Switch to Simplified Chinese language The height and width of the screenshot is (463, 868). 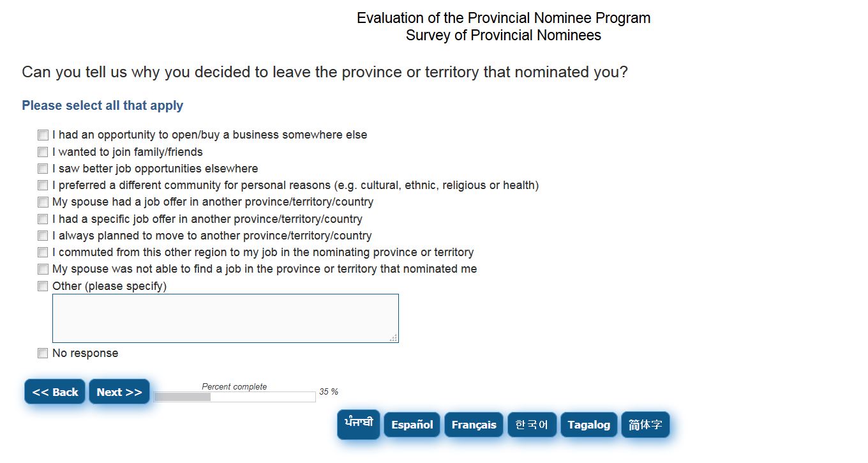point(645,425)
